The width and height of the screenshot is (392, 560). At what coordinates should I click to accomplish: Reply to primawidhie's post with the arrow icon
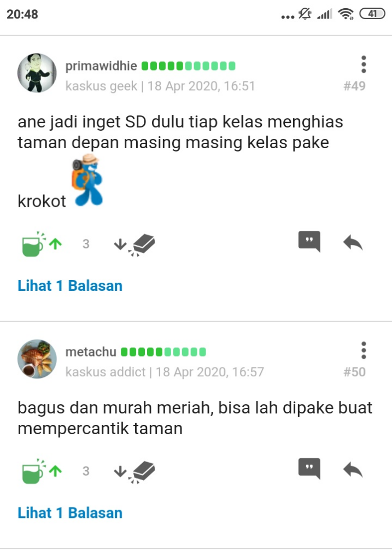[x=353, y=242]
